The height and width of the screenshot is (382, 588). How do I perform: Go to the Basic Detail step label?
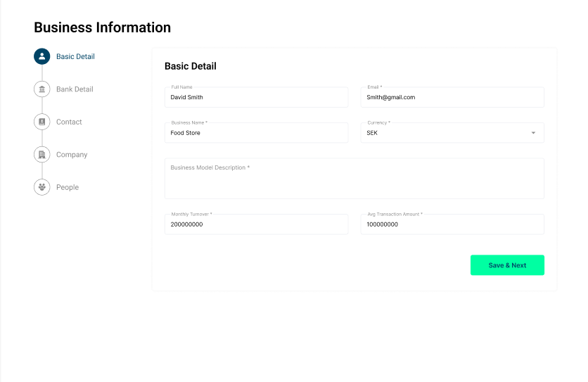(x=75, y=57)
